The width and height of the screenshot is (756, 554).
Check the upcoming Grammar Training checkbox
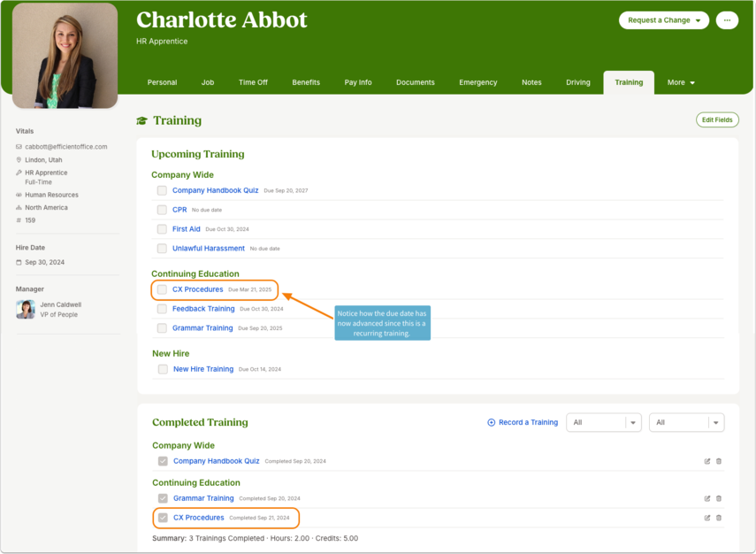pos(162,328)
